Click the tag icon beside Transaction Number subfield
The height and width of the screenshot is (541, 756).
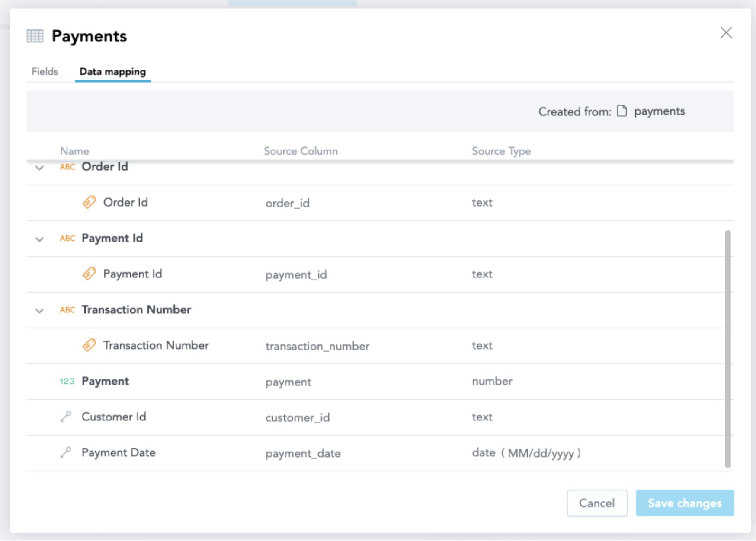coord(89,345)
